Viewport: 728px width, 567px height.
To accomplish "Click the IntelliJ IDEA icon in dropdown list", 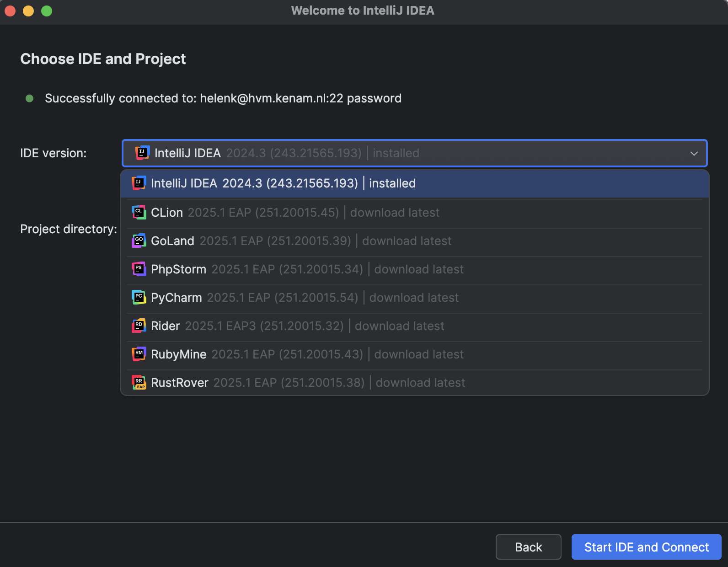I will (139, 183).
